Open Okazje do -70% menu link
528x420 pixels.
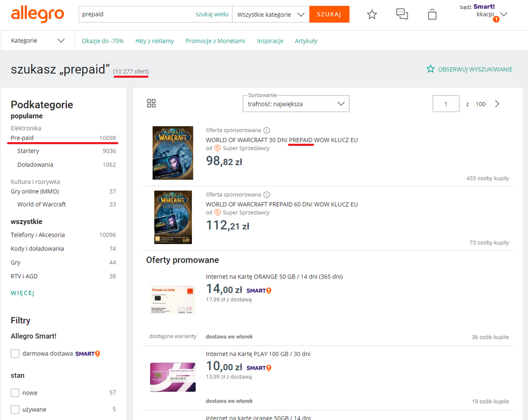pos(103,41)
